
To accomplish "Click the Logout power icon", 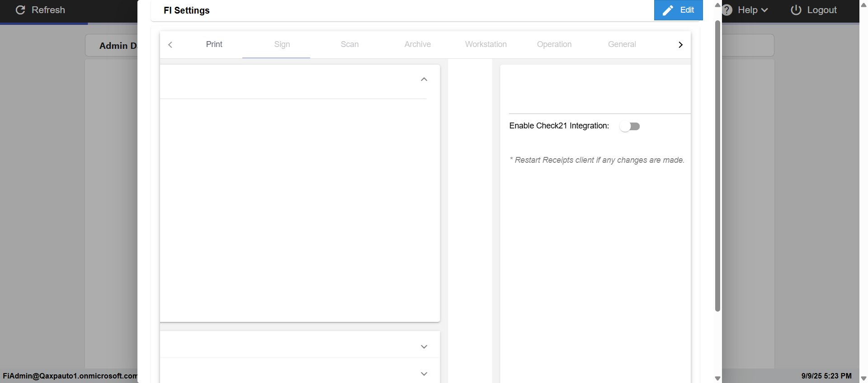I will (x=796, y=10).
